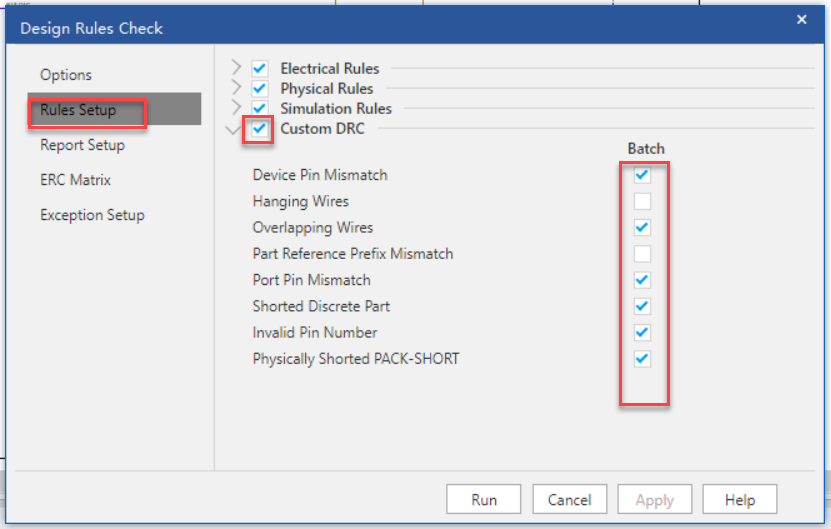Viewport: 831px width, 529px height.
Task: Toggle the Custom DRC checkbox
Action: (x=260, y=128)
